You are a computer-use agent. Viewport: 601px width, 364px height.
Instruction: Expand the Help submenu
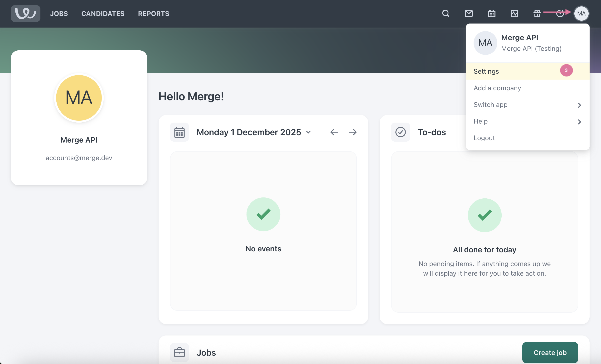(528, 121)
